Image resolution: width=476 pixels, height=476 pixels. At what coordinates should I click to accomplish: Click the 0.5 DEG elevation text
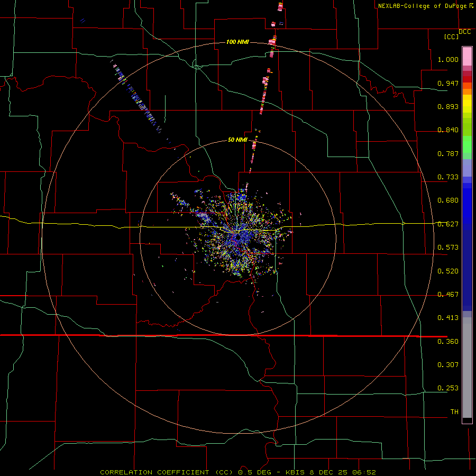[255, 472]
